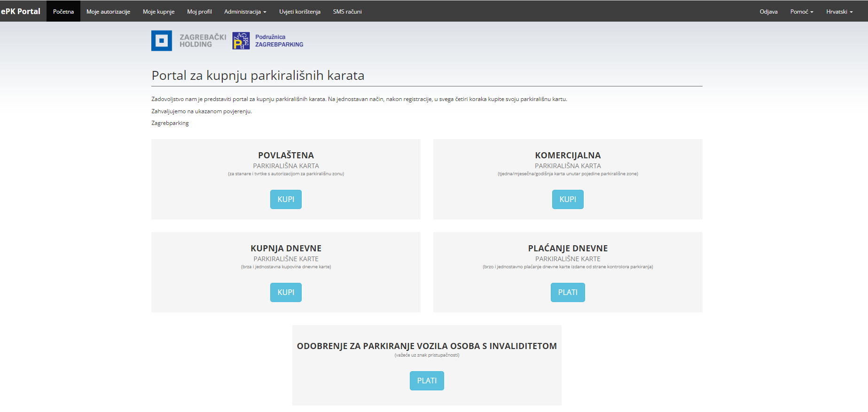The height and width of the screenshot is (412, 868).
Task: Open the ePK Portal brand link
Action: [x=21, y=11]
